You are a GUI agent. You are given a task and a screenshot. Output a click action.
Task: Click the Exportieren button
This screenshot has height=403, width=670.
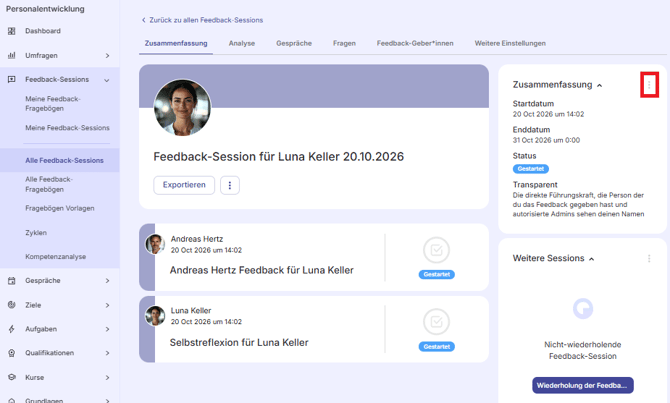click(x=184, y=185)
